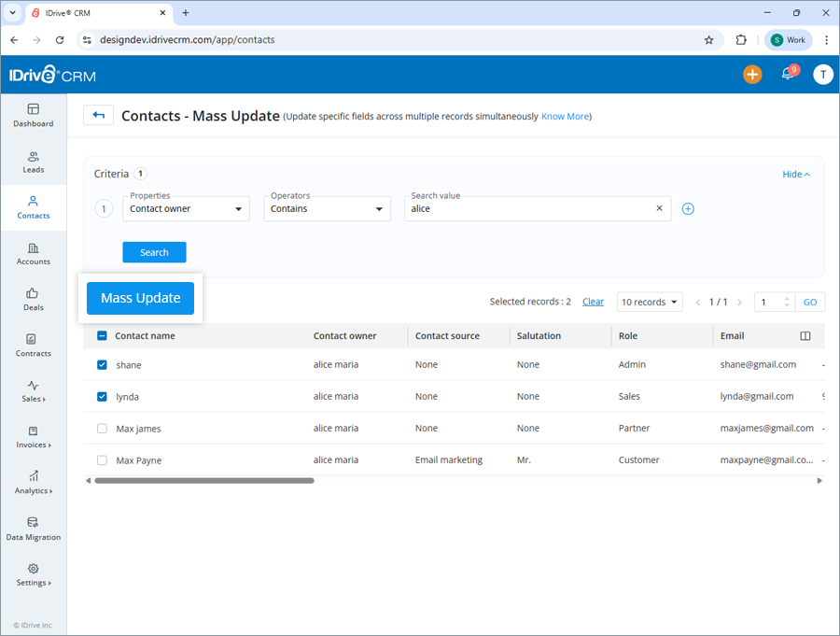The image size is (840, 636).
Task: Go to the Deals section
Action: (33, 300)
